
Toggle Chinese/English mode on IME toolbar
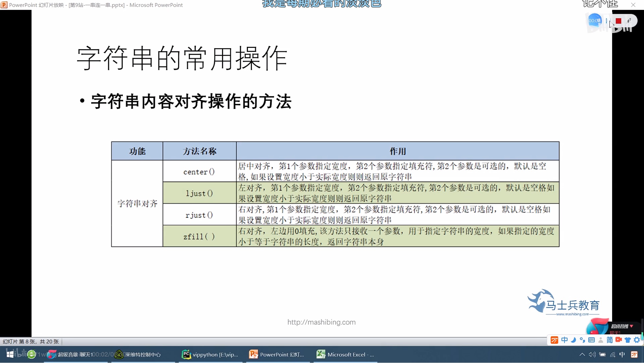click(564, 340)
